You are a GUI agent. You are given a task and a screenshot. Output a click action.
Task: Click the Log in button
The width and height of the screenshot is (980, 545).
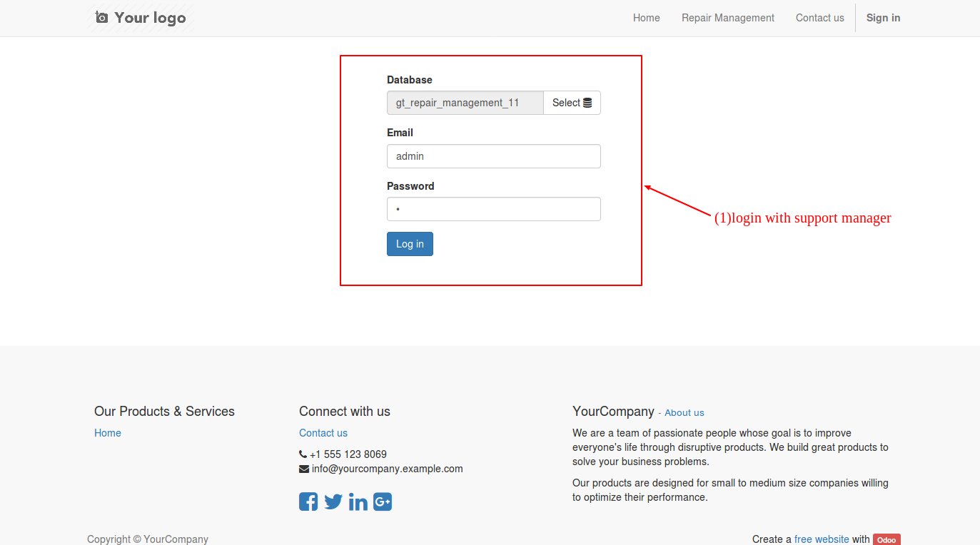pyautogui.click(x=410, y=244)
